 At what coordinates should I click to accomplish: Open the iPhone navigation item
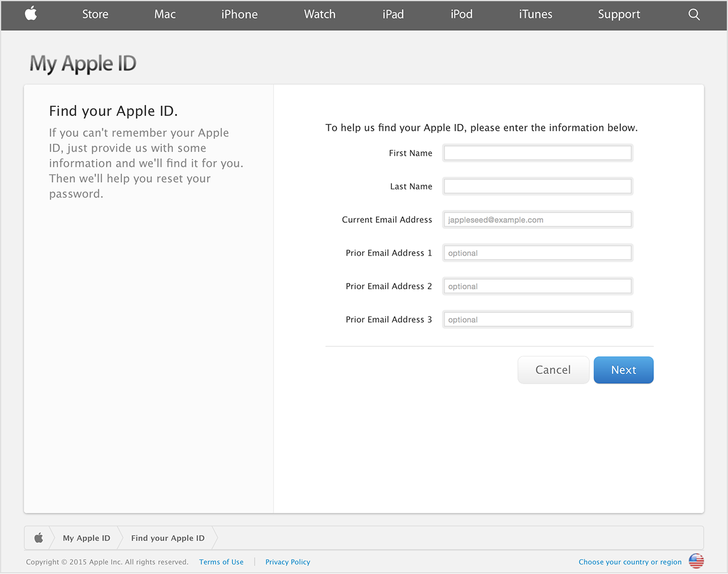coord(239,14)
